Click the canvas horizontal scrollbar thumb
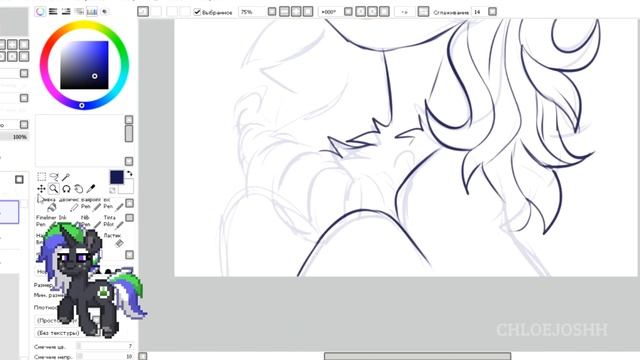This screenshot has width=640, height=360. pyautogui.click(x=417, y=356)
